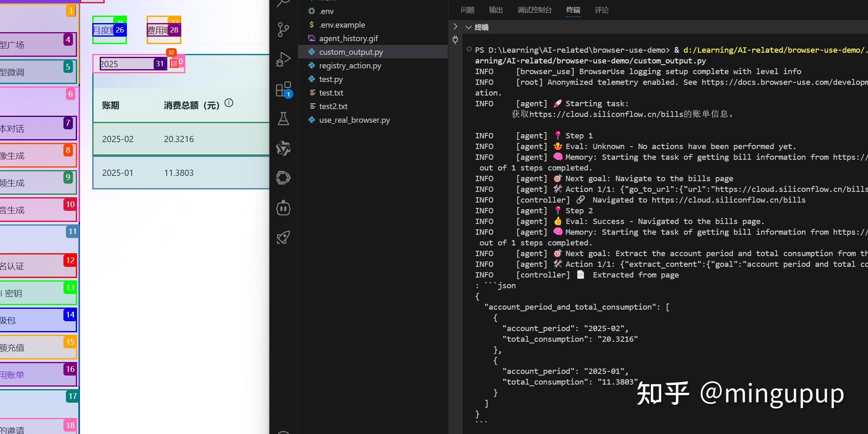This screenshot has width=868, height=434.
Task: Open the 型广场 item in browser sidebar
Action: click(38, 44)
